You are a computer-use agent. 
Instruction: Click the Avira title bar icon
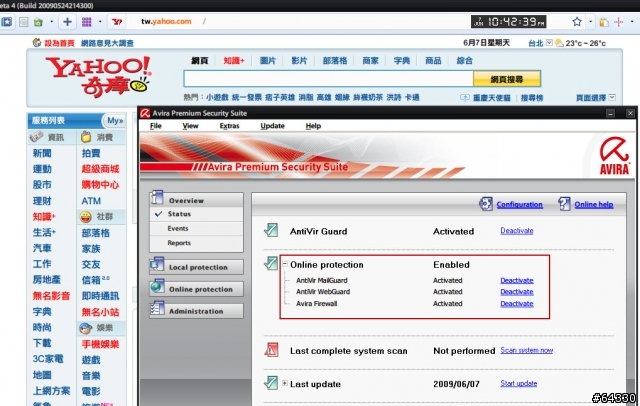tap(145, 113)
